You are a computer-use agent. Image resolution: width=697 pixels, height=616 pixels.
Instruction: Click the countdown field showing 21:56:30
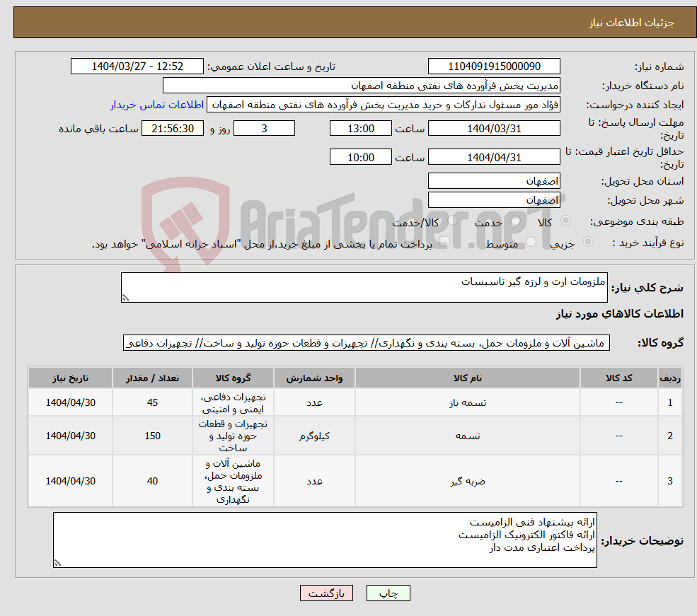tap(173, 128)
